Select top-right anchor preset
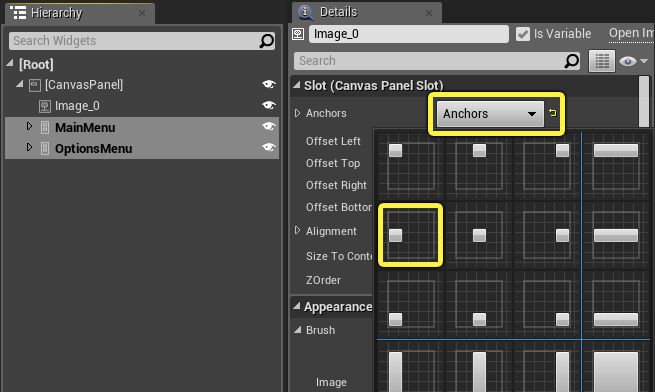This screenshot has height=392, width=655. point(546,166)
